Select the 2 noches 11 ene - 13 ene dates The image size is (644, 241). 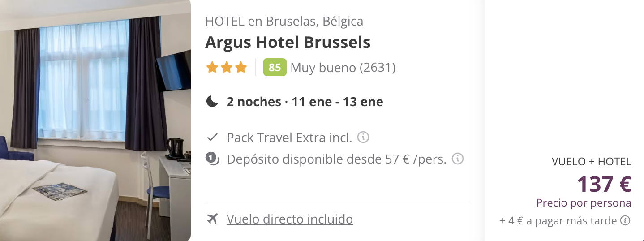[x=305, y=102]
